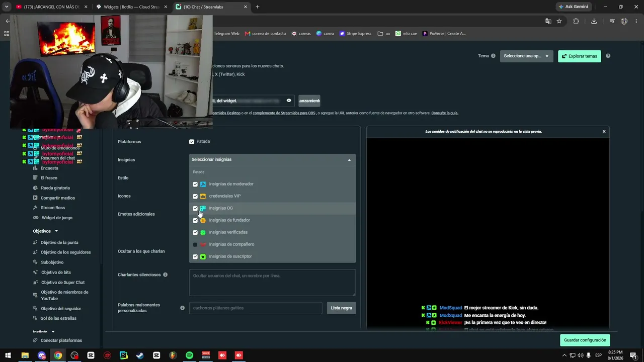Select Objetivo de miembros de YouTube icon

[x=35, y=295]
